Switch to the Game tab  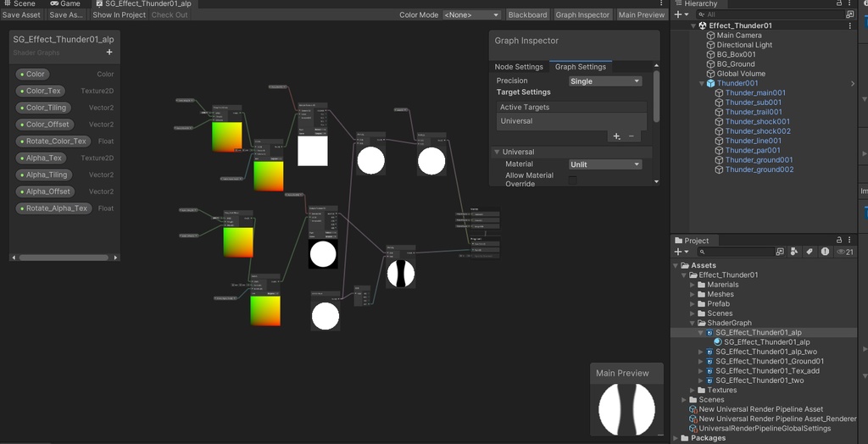(65, 3)
